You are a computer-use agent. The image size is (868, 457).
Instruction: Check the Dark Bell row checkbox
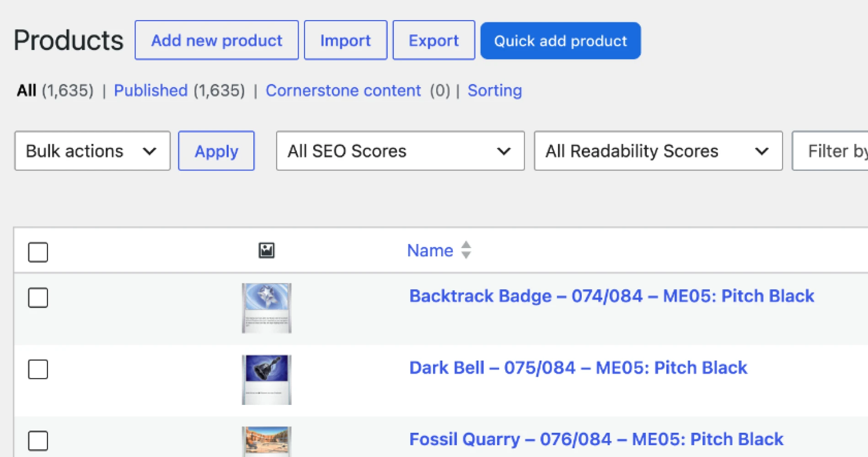pos(38,369)
